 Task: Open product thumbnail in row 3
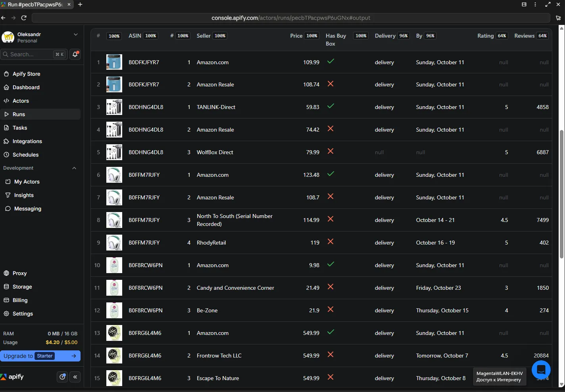[114, 107]
